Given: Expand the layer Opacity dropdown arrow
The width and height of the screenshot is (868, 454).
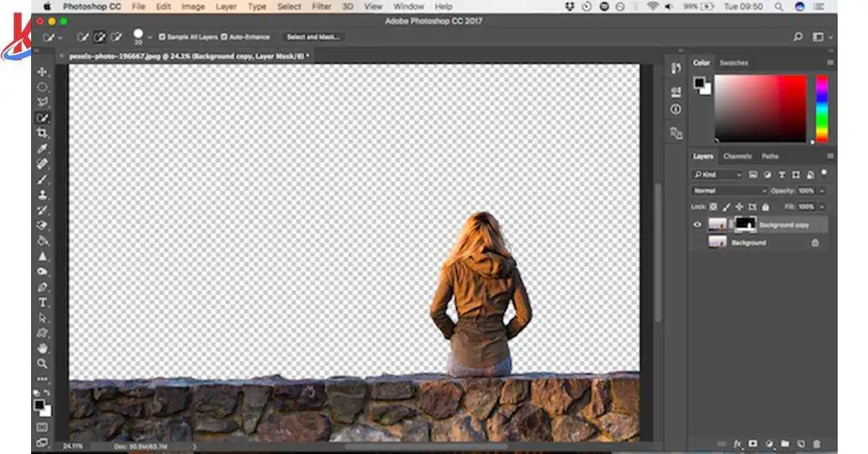Looking at the screenshot, I should pyautogui.click(x=822, y=191).
